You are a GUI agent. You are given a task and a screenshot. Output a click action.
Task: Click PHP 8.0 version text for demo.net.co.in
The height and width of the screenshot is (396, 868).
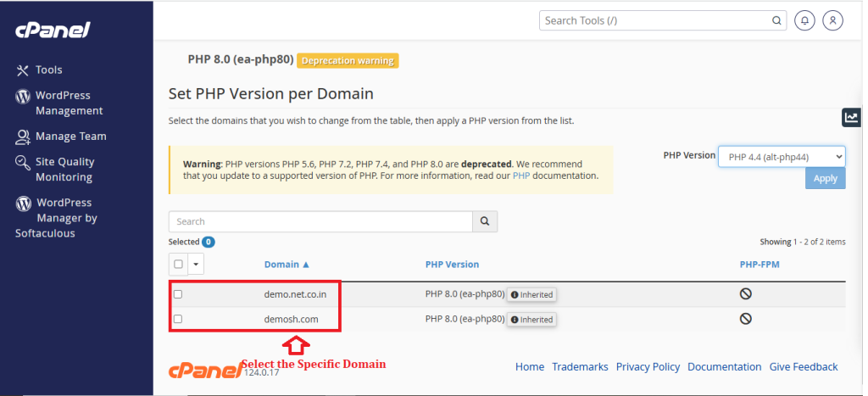465,294
